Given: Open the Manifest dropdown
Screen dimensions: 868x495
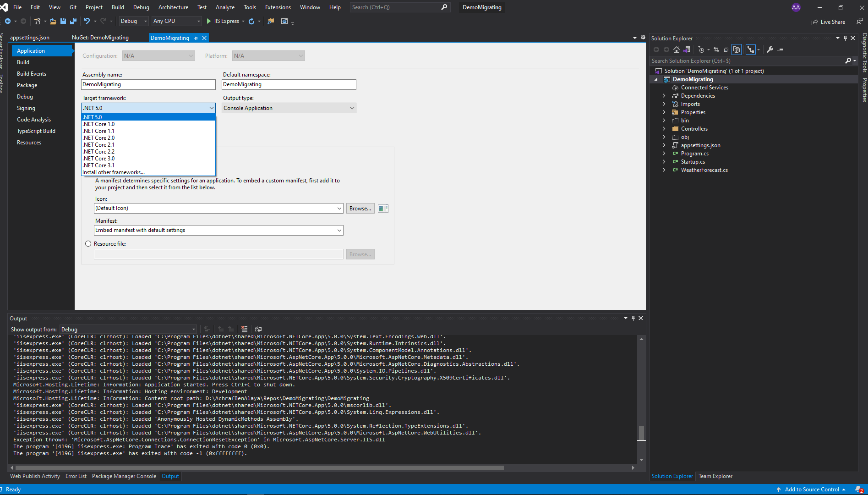Looking at the screenshot, I should [218, 230].
